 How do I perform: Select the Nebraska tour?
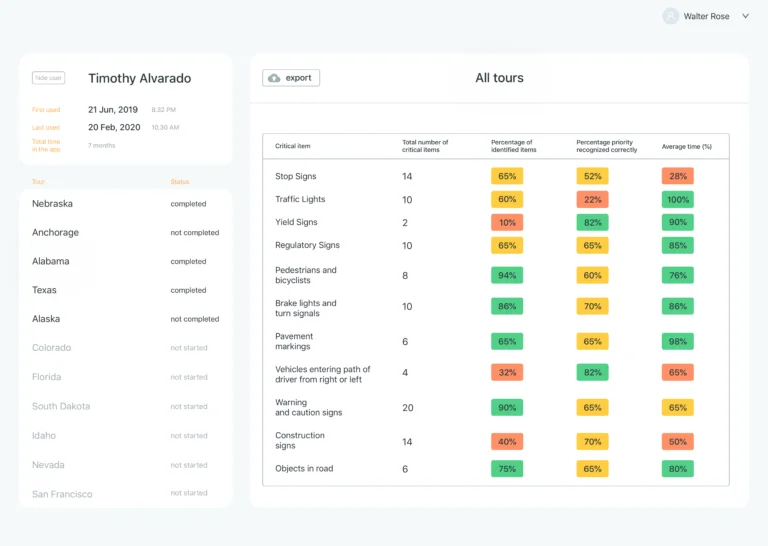(52, 204)
